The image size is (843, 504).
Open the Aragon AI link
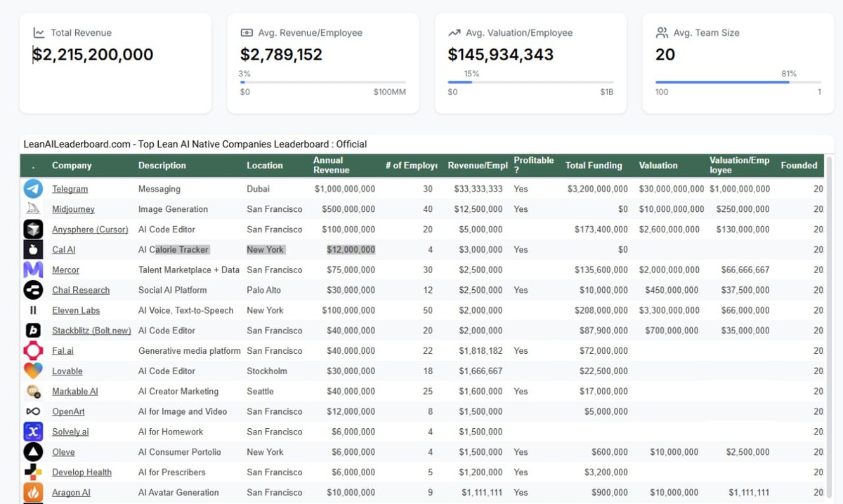coord(71,493)
